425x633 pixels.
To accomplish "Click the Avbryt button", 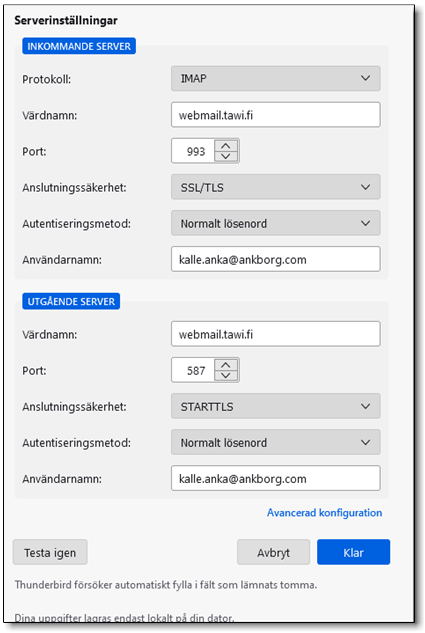I will 273,552.
